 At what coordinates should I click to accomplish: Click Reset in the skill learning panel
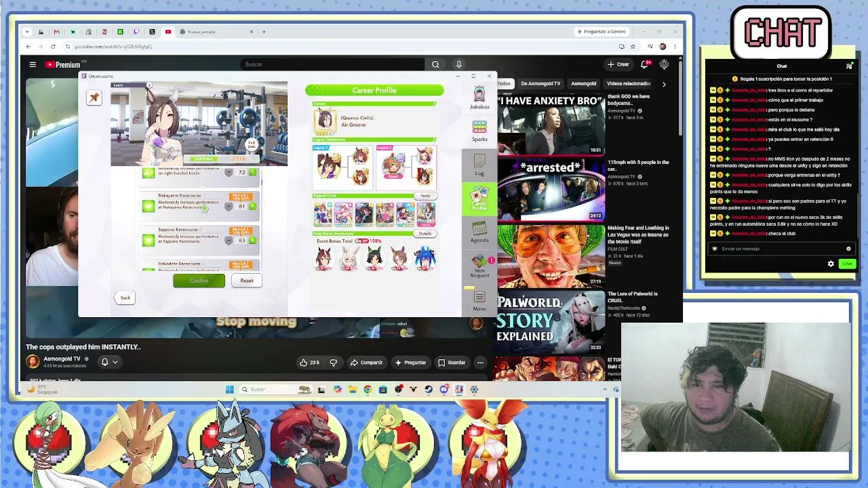coord(247,281)
